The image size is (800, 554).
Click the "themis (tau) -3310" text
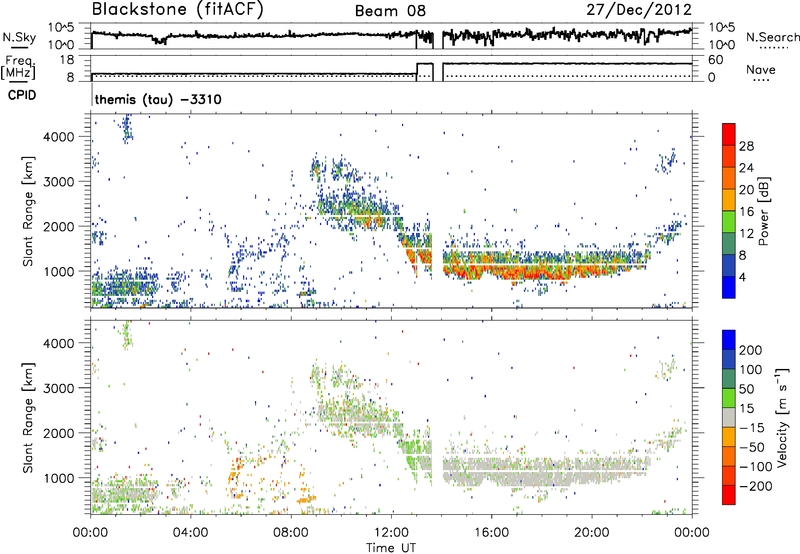(x=158, y=99)
